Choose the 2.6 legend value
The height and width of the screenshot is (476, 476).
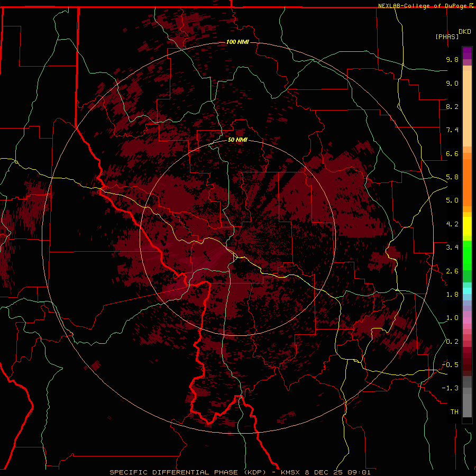click(x=452, y=271)
